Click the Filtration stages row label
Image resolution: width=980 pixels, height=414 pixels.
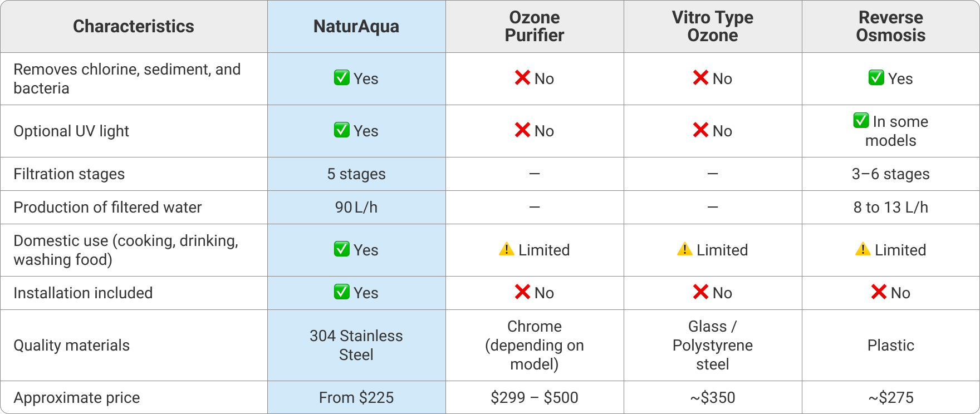click(x=69, y=174)
